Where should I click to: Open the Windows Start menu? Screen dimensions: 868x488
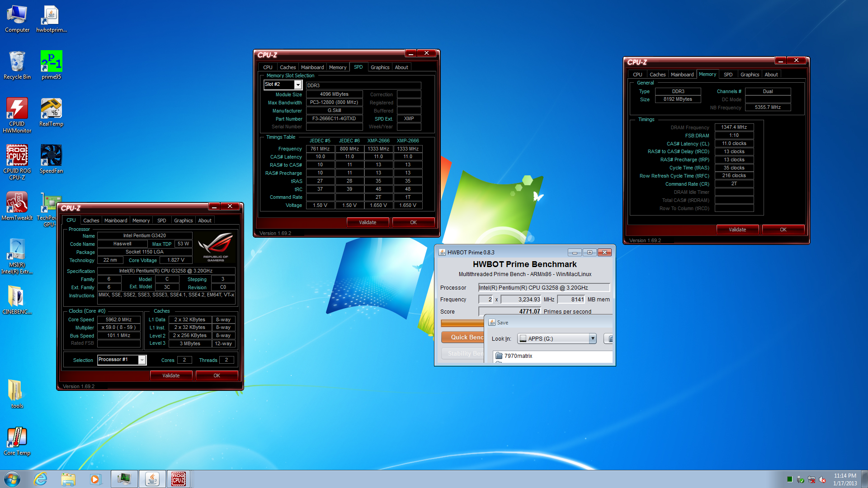(12, 479)
